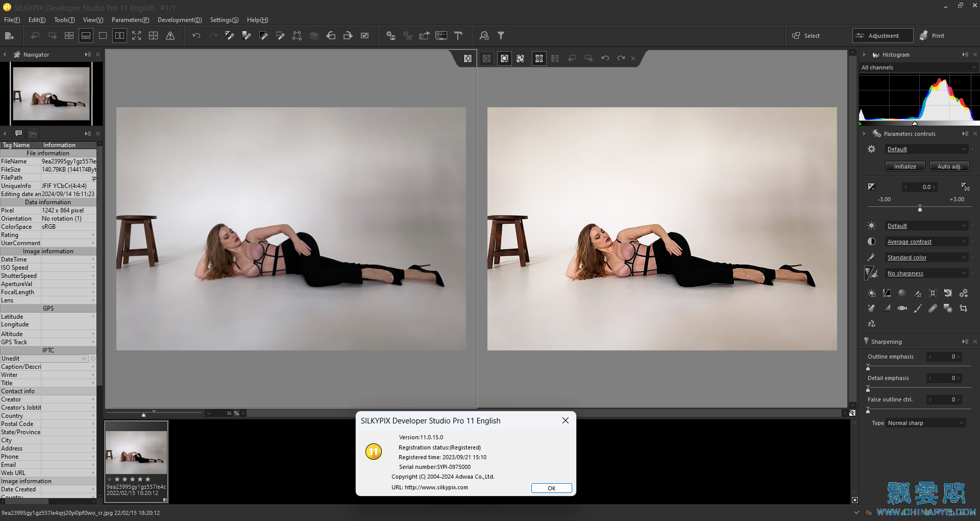Click the filter funnel icon

(501, 36)
